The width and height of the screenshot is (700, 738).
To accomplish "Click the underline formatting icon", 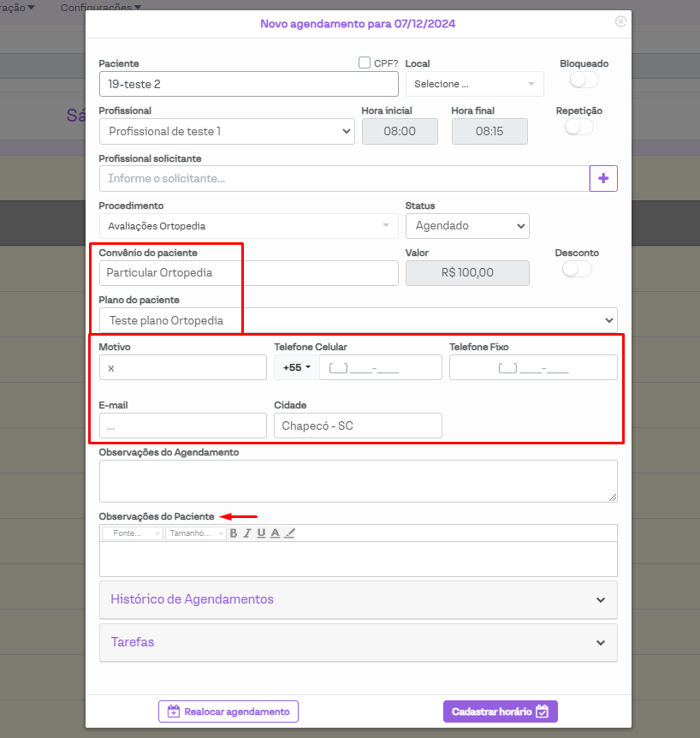I will click(261, 533).
